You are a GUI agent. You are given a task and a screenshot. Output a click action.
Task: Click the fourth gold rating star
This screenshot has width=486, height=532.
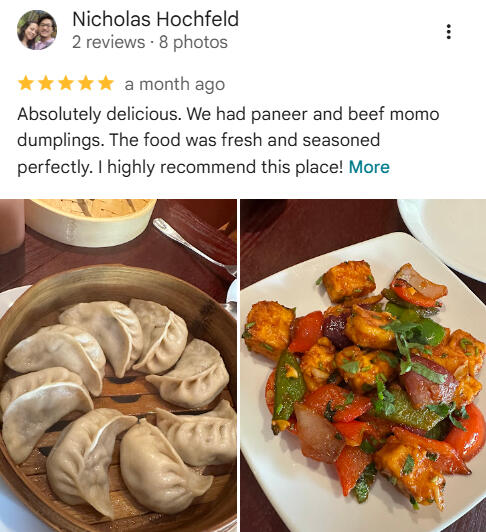pos(86,83)
